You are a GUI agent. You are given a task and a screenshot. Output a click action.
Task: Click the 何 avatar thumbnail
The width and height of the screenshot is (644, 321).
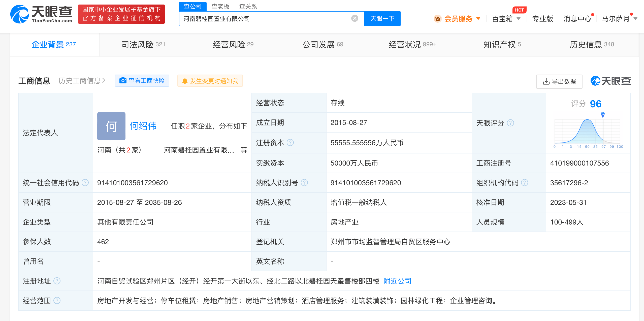[111, 126]
